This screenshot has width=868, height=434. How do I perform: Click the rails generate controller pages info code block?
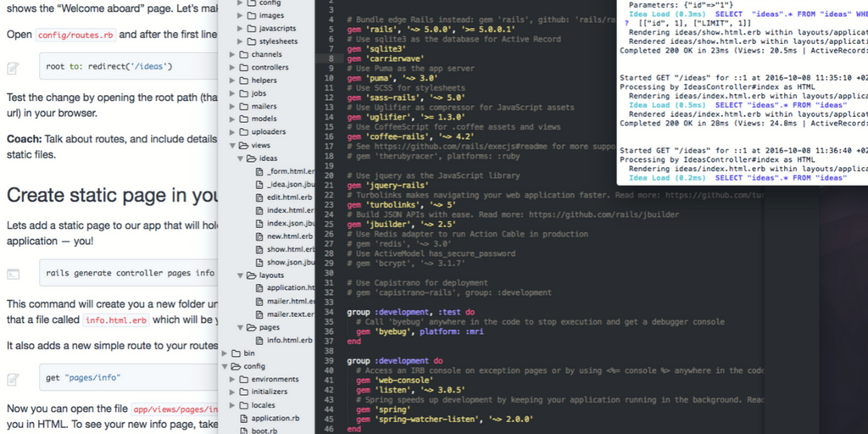point(130,273)
